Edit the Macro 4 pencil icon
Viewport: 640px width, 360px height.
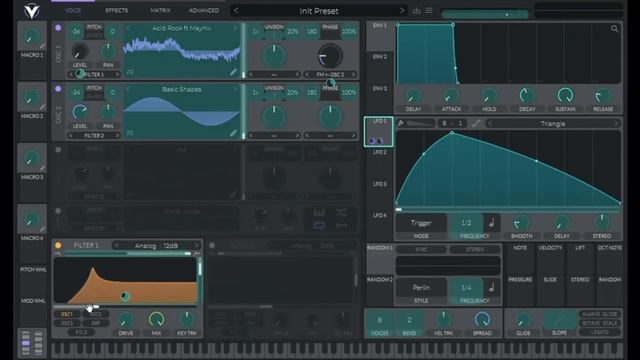[x=42, y=229]
